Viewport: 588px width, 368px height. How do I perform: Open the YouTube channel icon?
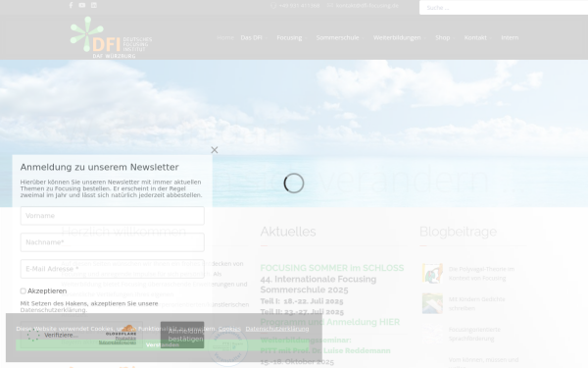(x=82, y=5)
